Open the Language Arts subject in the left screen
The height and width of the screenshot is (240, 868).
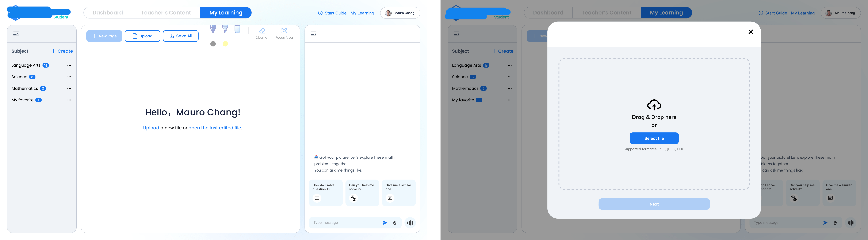26,65
